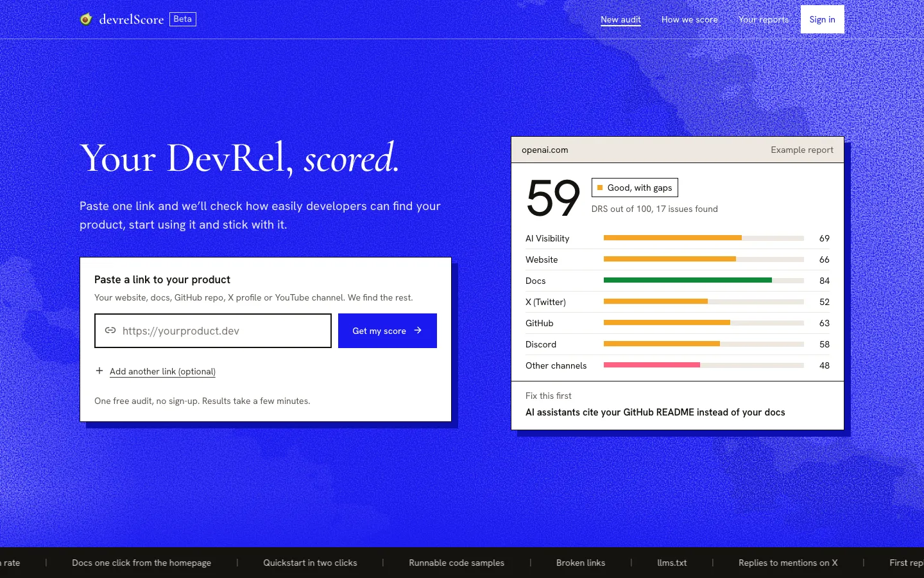Click the Website score bar
This screenshot has height=578, width=924.
(x=704, y=259)
